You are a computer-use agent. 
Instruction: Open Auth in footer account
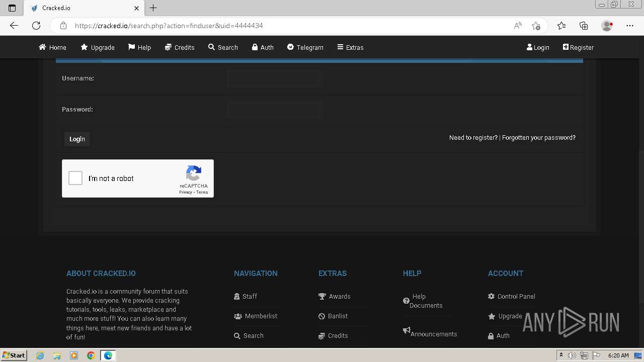coord(499,335)
